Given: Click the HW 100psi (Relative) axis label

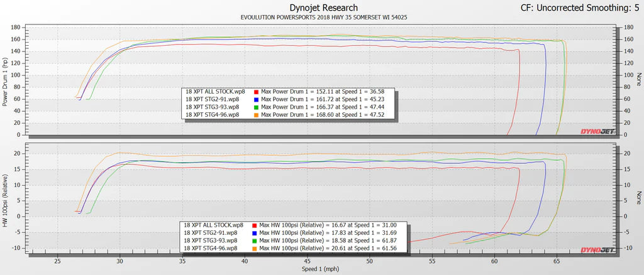Looking at the screenshot, I should (x=6, y=199).
